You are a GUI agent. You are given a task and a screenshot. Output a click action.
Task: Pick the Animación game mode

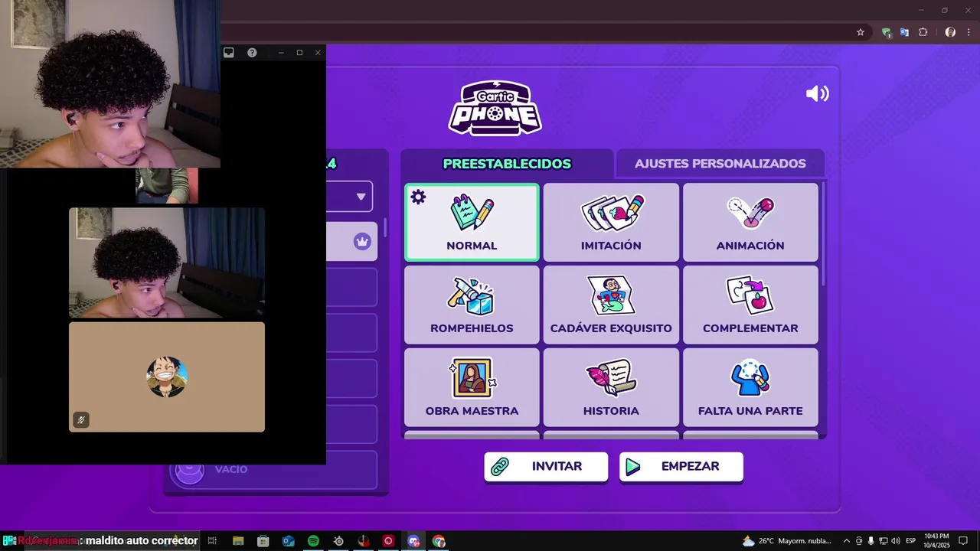coord(750,222)
